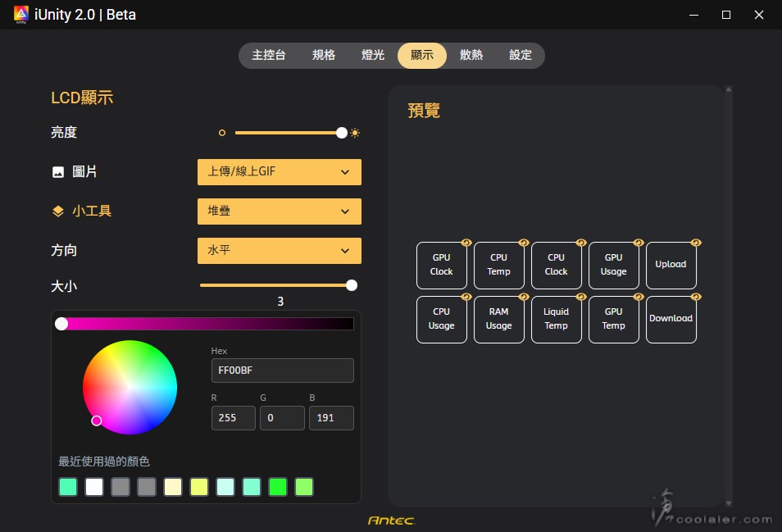Image resolution: width=782 pixels, height=532 pixels.
Task: Click the GPU Usage widget button
Action: point(613,266)
